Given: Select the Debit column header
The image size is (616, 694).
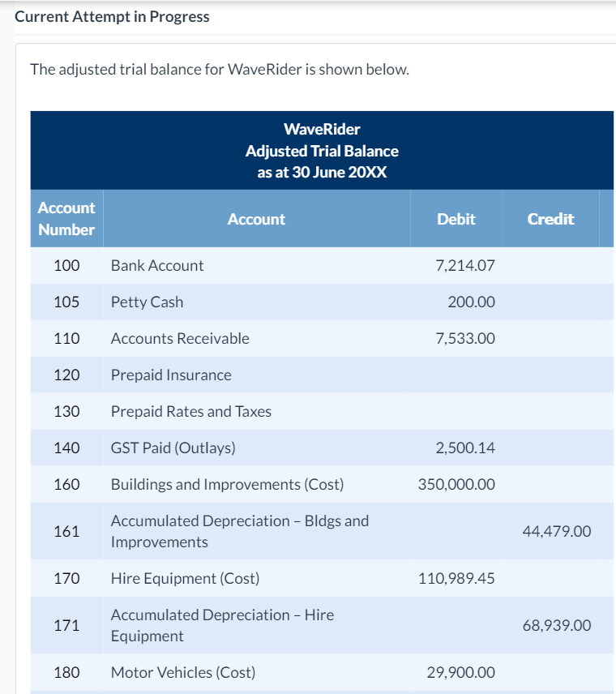Looking at the screenshot, I should click(x=456, y=219).
